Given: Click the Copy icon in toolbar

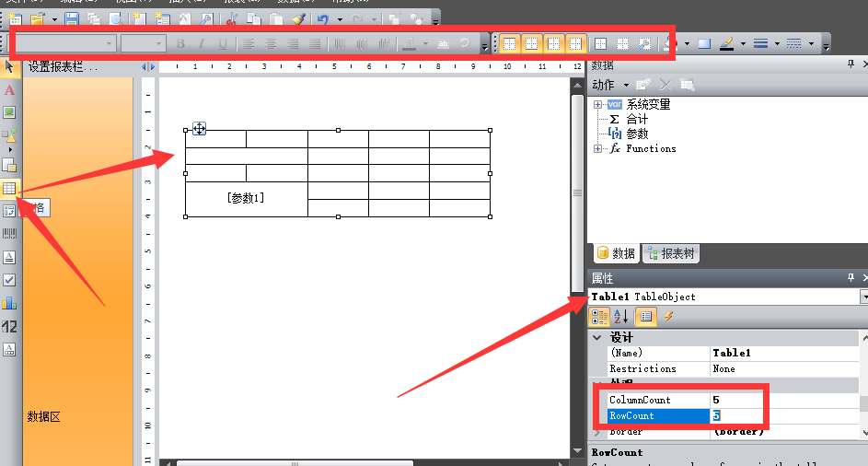Looking at the screenshot, I should tap(253, 19).
